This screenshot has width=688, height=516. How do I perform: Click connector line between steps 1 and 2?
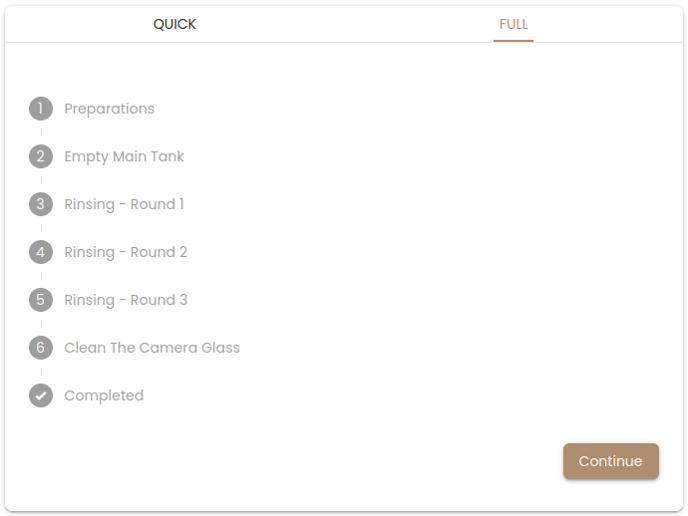pos(41,132)
